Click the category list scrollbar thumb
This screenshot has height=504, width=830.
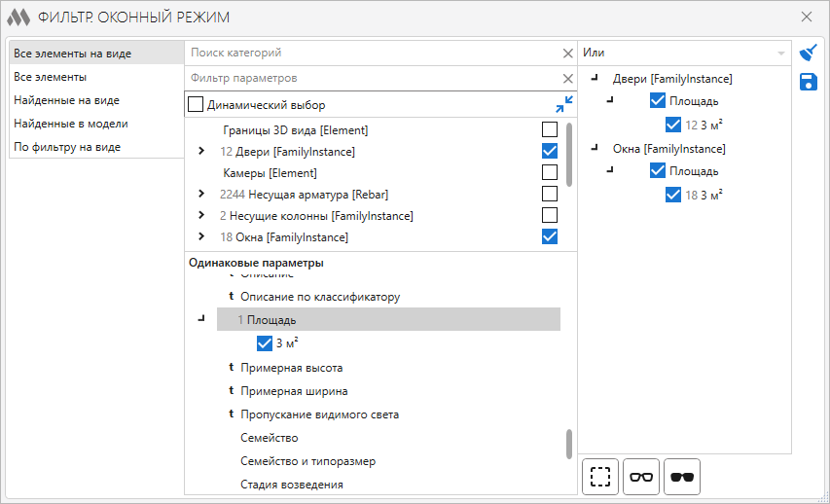(x=569, y=154)
